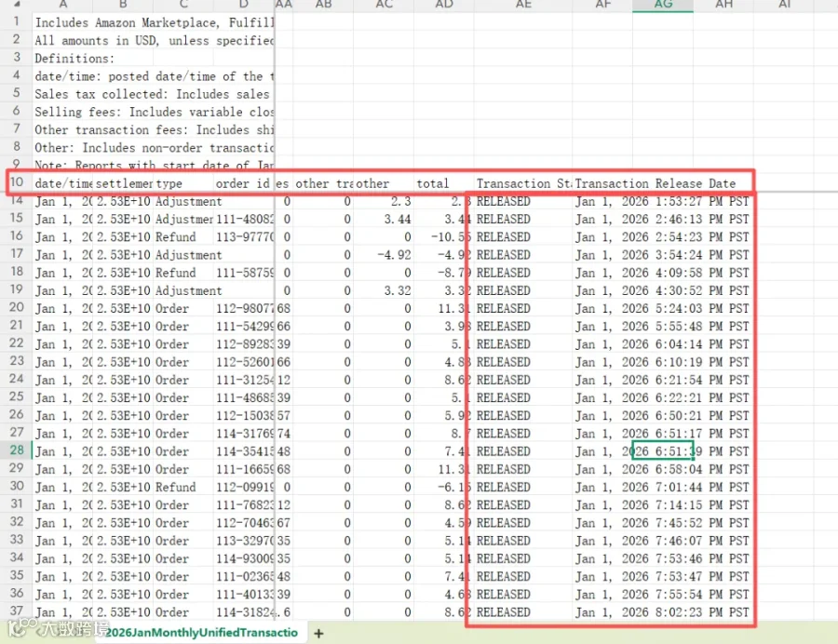Screen dimensions: 838x644
Task: Select cell 'All amounts in USD, unless specified'
Action: tap(154, 41)
